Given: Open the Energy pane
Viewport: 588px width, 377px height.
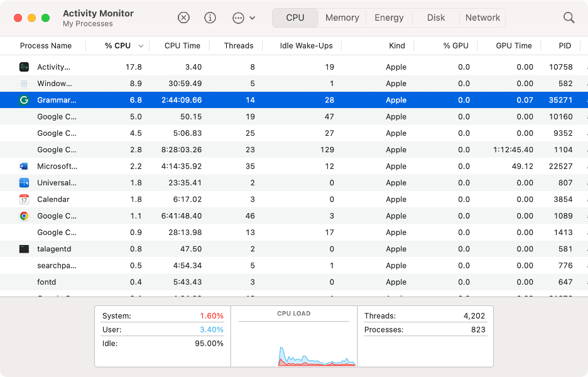Looking at the screenshot, I should (388, 18).
